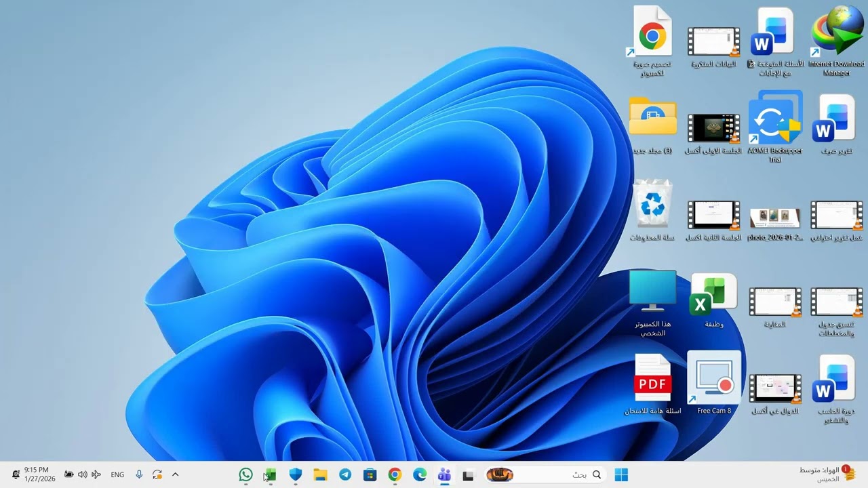Open the folder مجلد جديد (3)
Screen dimensions: 868x488
coord(652,127)
